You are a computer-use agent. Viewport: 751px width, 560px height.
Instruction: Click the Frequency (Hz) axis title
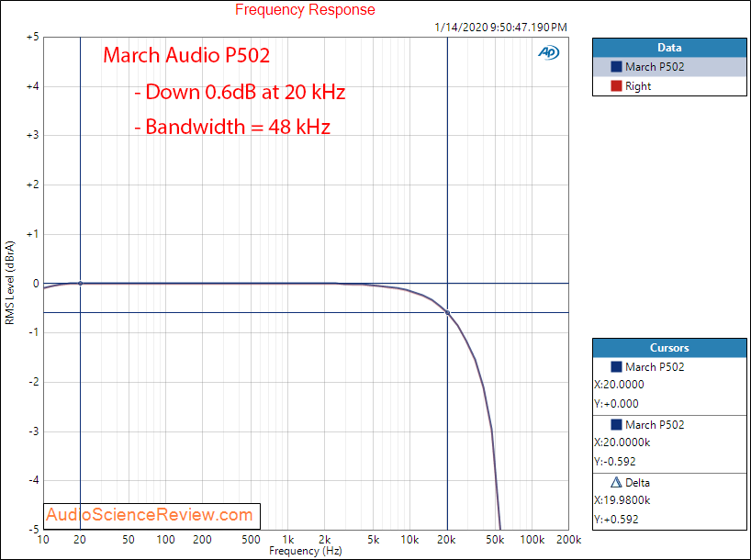(306, 551)
